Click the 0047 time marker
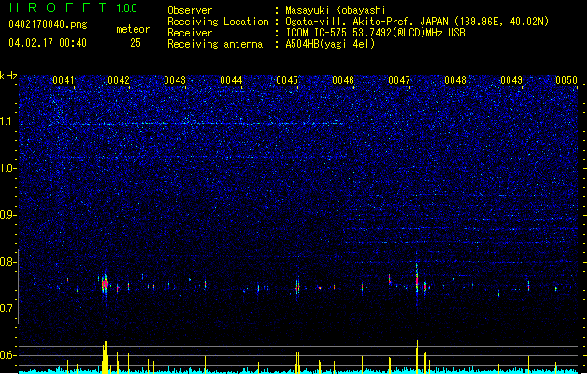Screen dimensions: 588x374 click(399, 80)
